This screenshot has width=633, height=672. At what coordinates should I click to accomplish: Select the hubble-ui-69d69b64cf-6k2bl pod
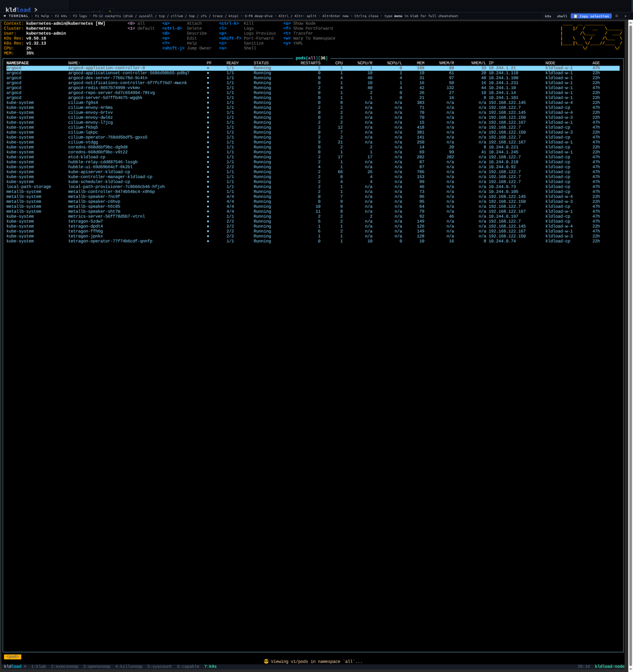(313, 167)
